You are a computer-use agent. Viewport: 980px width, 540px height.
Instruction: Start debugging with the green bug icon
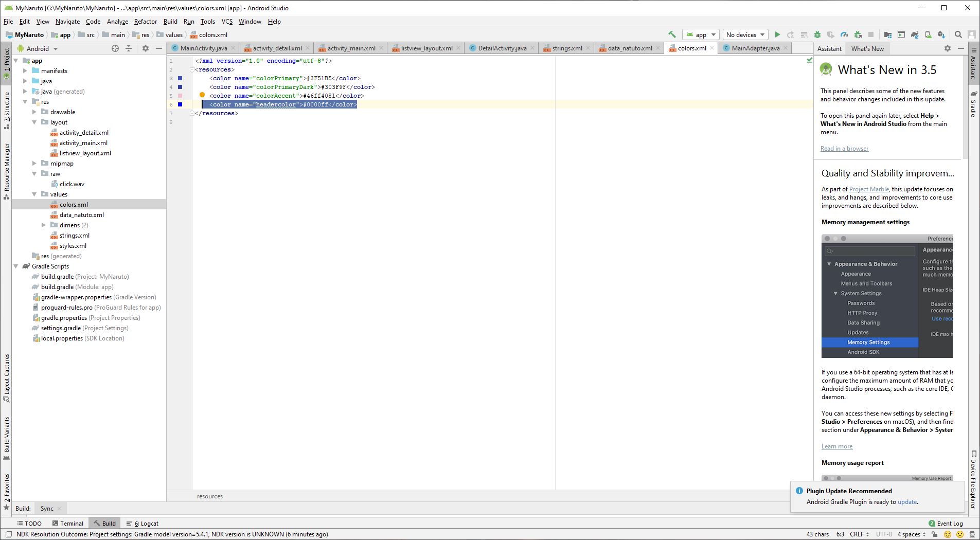click(817, 34)
